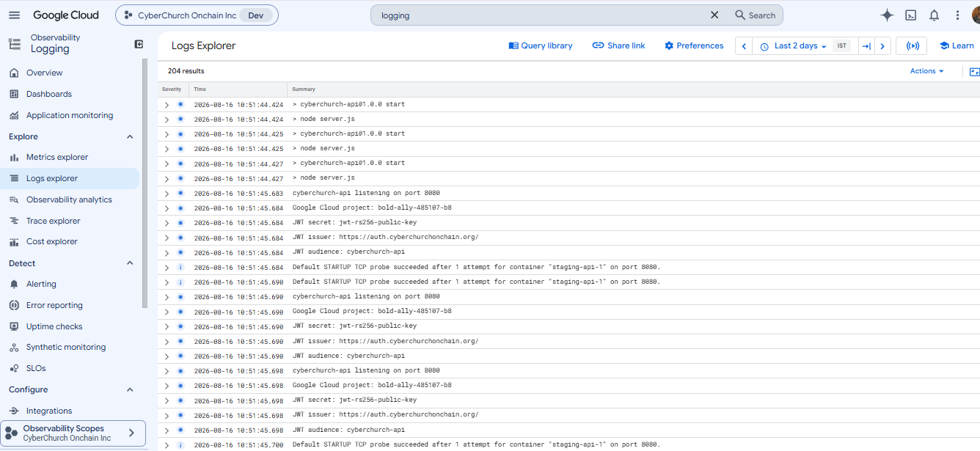Click the sidebar vertical scrollbar

145,183
